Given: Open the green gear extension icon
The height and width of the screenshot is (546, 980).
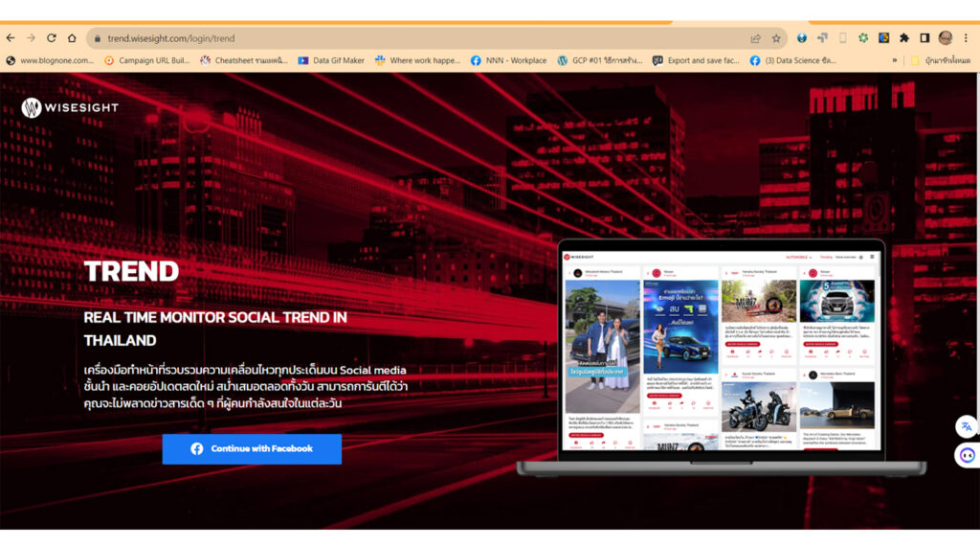Looking at the screenshot, I should coord(863,38).
